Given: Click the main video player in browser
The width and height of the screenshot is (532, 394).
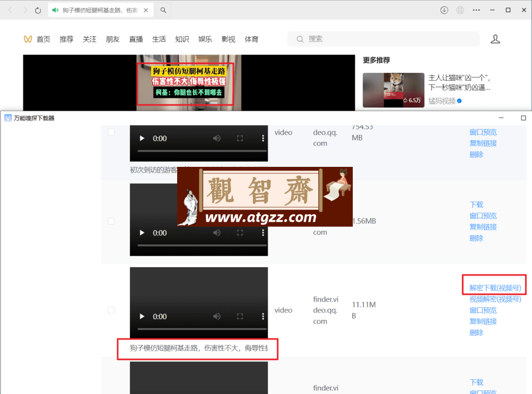Looking at the screenshot, I should tap(189, 83).
